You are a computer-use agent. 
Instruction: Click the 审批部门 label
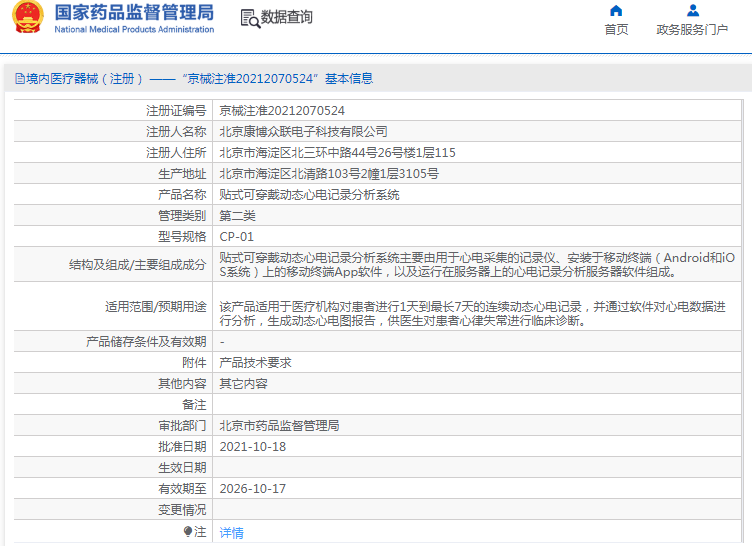coord(182,426)
